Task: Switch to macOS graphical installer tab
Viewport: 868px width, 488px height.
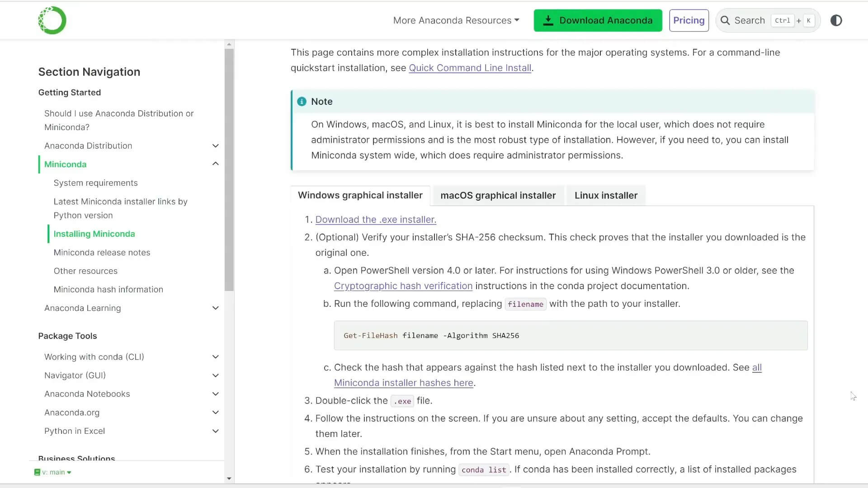Action: (x=498, y=195)
